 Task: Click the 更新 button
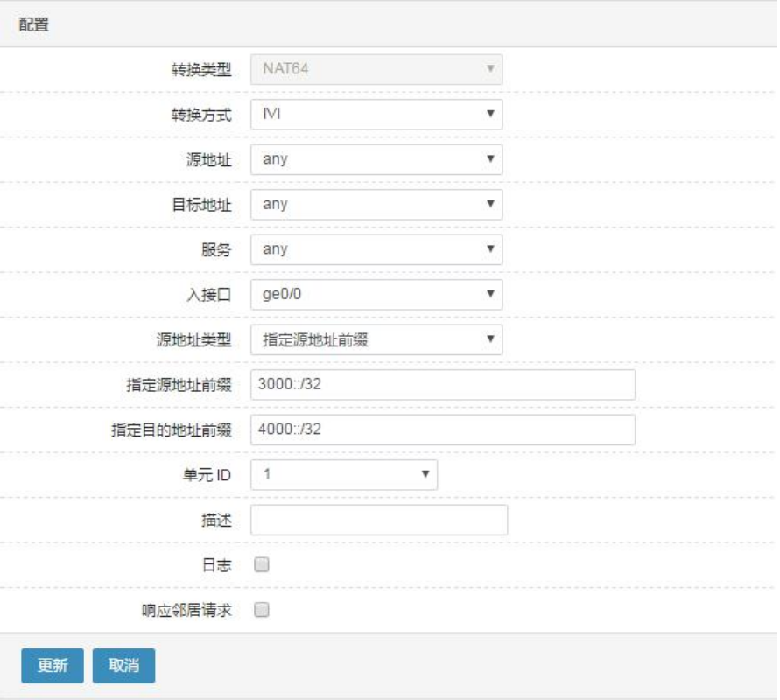(53, 665)
